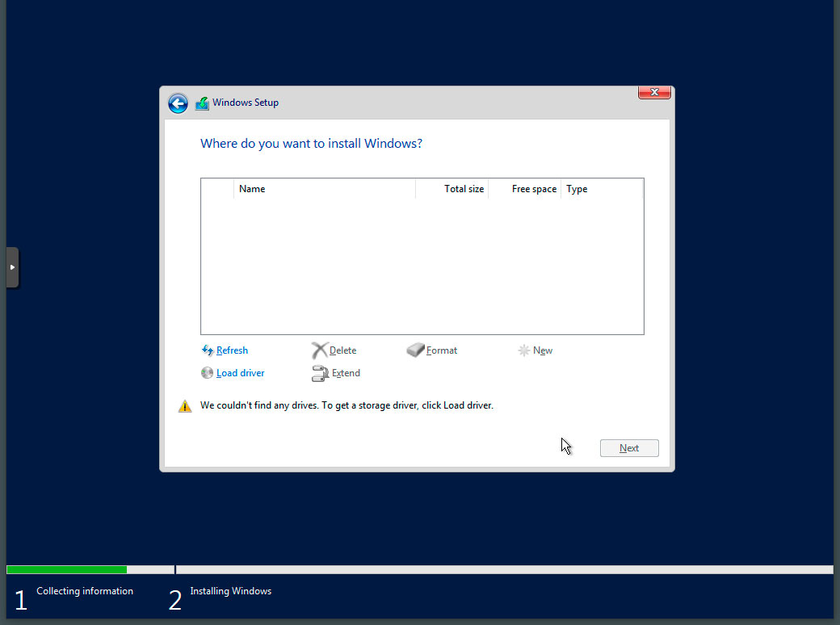
Task: Click the back navigation arrow
Action: tap(178, 103)
